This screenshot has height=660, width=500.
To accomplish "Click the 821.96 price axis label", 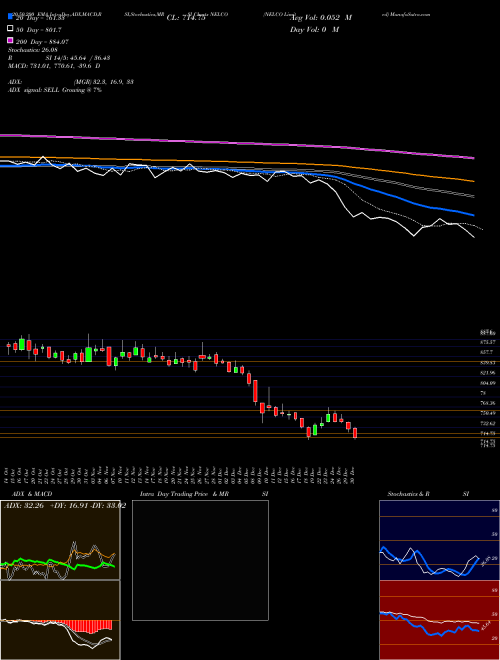I will 488,373.
